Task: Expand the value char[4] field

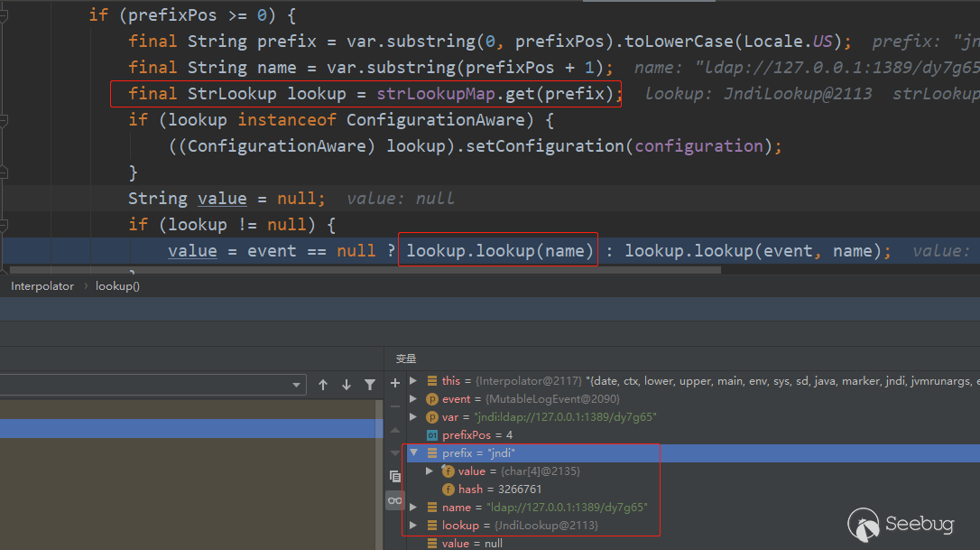Action: pos(430,471)
